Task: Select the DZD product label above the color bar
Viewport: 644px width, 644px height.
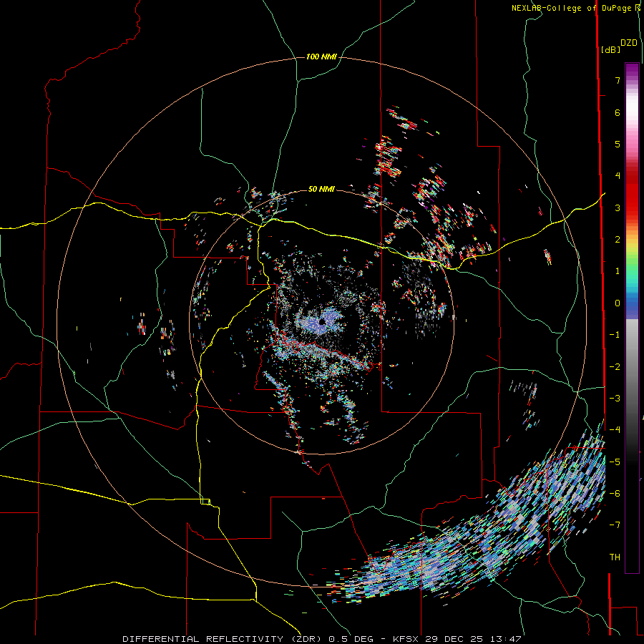Action: [629, 43]
